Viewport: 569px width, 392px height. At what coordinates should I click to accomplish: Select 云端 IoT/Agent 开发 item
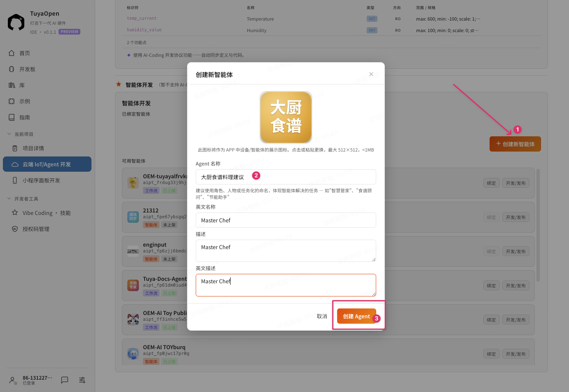point(47,164)
